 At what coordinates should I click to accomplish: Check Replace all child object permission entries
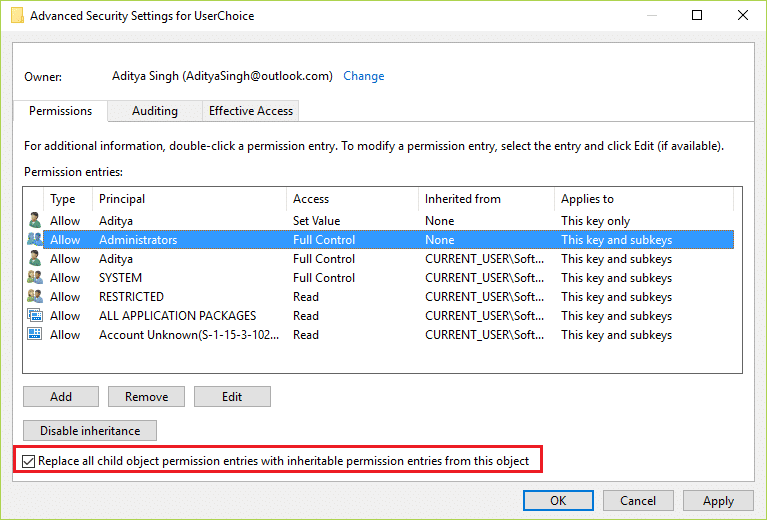tap(28, 461)
